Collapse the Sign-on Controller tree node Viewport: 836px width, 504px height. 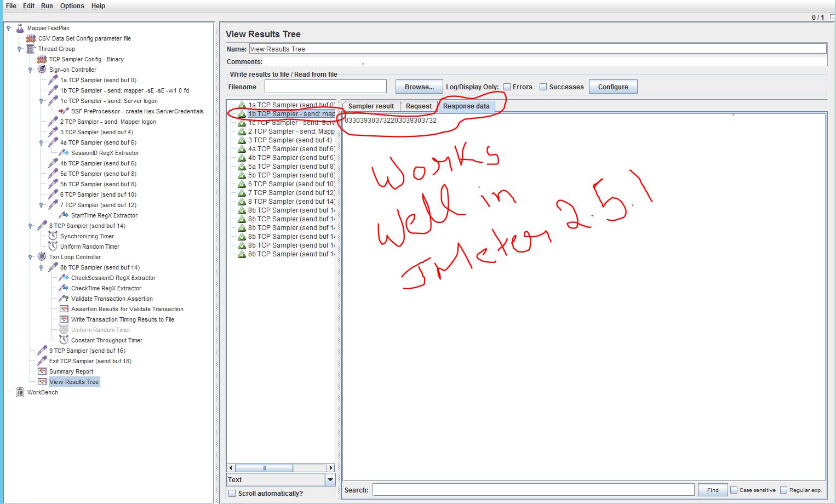pyautogui.click(x=31, y=70)
